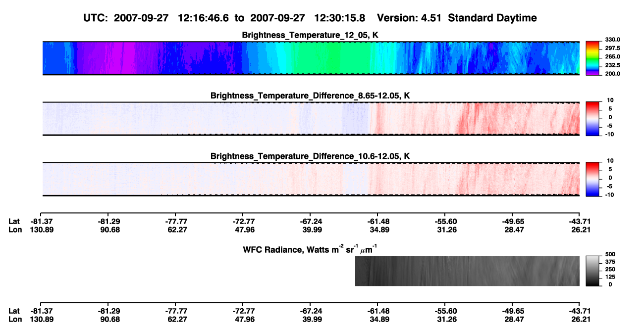Click the 10 label on the 8.65-12.05 colorbar
Viewport: 644px width, 330px height.
pyautogui.click(x=609, y=100)
